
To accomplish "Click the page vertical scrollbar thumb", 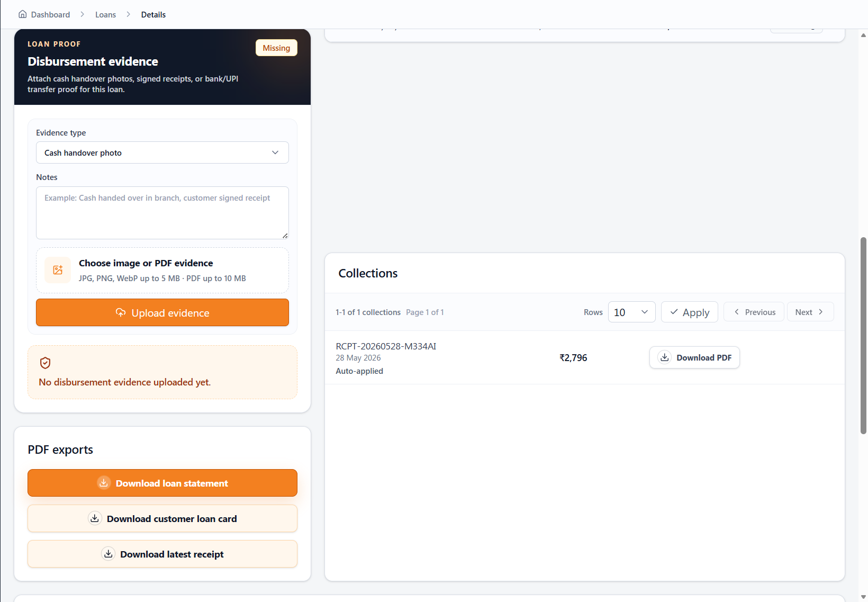I will [863, 336].
